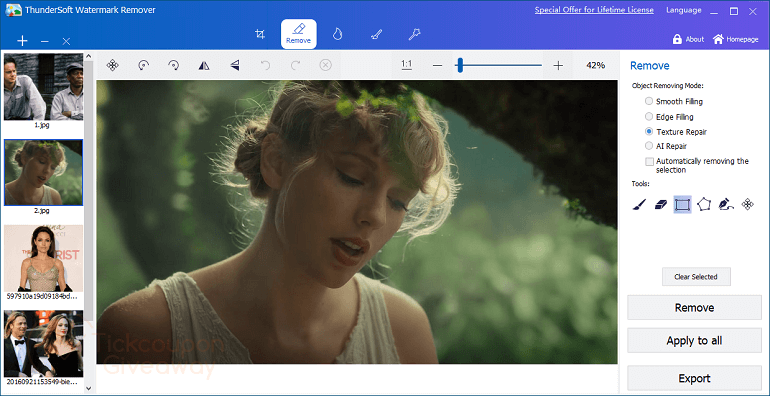Viewport: 770px width, 396px height.
Task: Zoom out with the minus button
Action: (x=438, y=65)
